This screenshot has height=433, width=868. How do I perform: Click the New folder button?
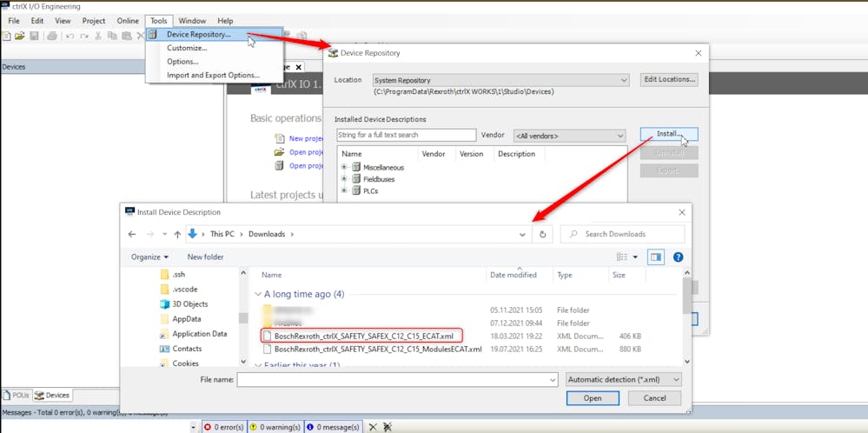click(x=205, y=256)
